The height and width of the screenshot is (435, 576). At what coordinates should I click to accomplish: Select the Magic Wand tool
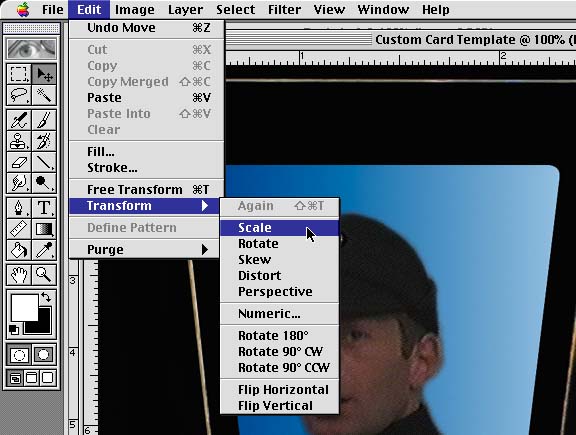click(44, 95)
